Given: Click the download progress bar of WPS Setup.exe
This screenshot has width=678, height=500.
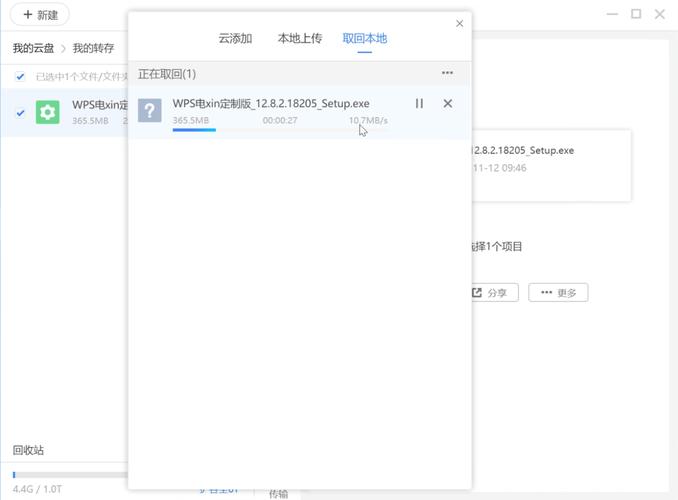Looking at the screenshot, I should 280,130.
